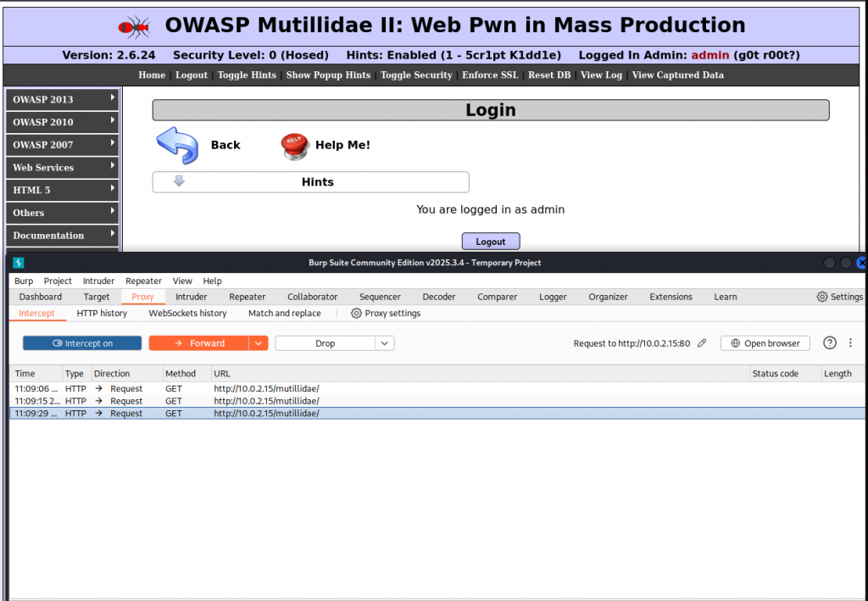Expand OWASP 2010 sidebar menu
The image size is (868, 601).
(63, 122)
